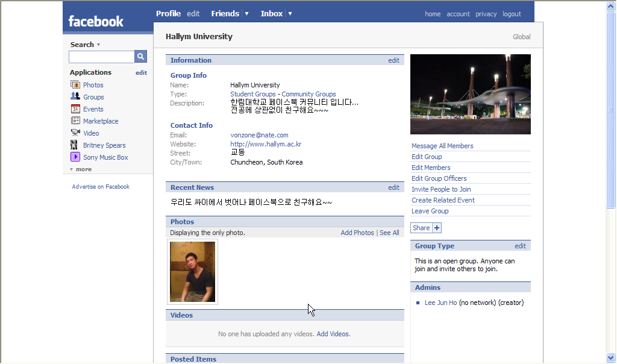Image resolution: width=617 pixels, height=364 pixels.
Task: Open Marketplace link in sidebar
Action: click(101, 121)
